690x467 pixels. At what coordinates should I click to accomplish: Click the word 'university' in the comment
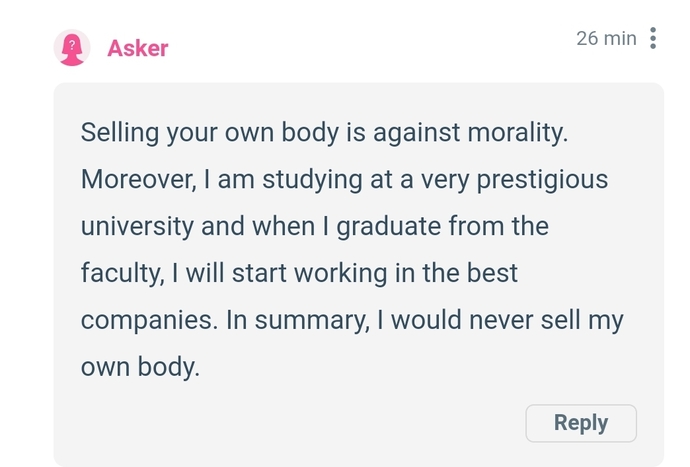point(137,226)
